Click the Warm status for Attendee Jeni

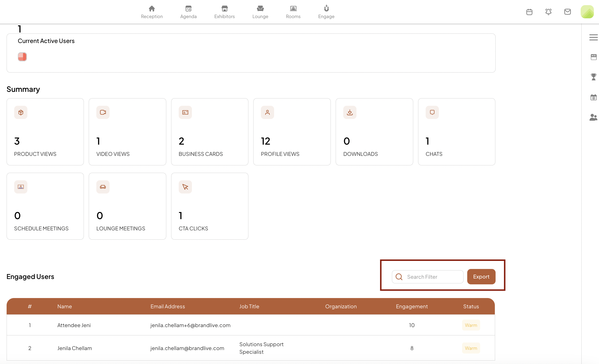click(471, 325)
